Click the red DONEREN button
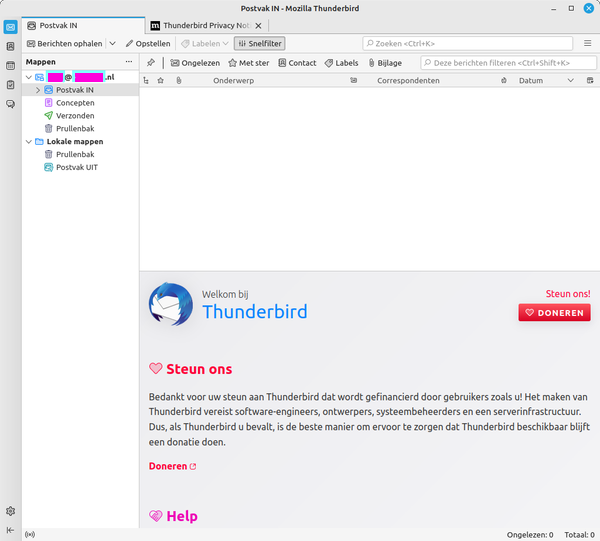This screenshot has width=600, height=541. click(x=554, y=313)
